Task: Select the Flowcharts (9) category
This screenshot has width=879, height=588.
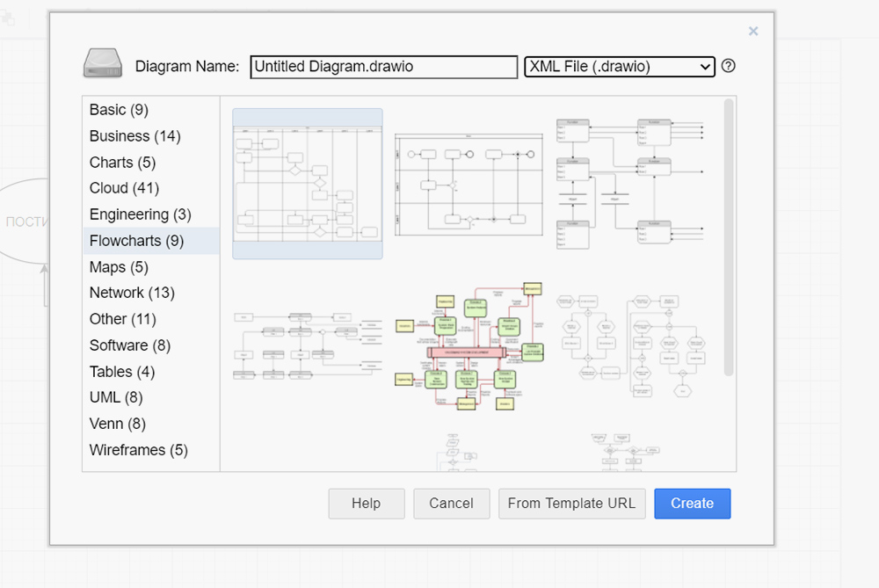Action: point(151,241)
